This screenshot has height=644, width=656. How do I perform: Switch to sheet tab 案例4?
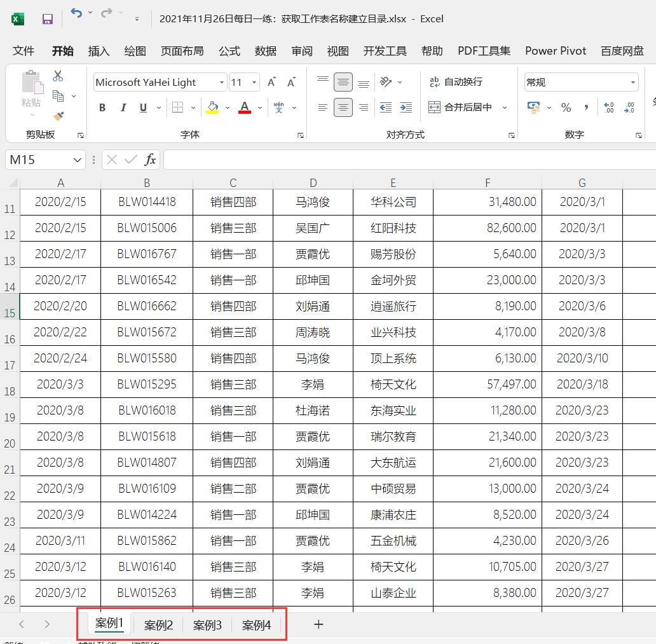pos(256,625)
